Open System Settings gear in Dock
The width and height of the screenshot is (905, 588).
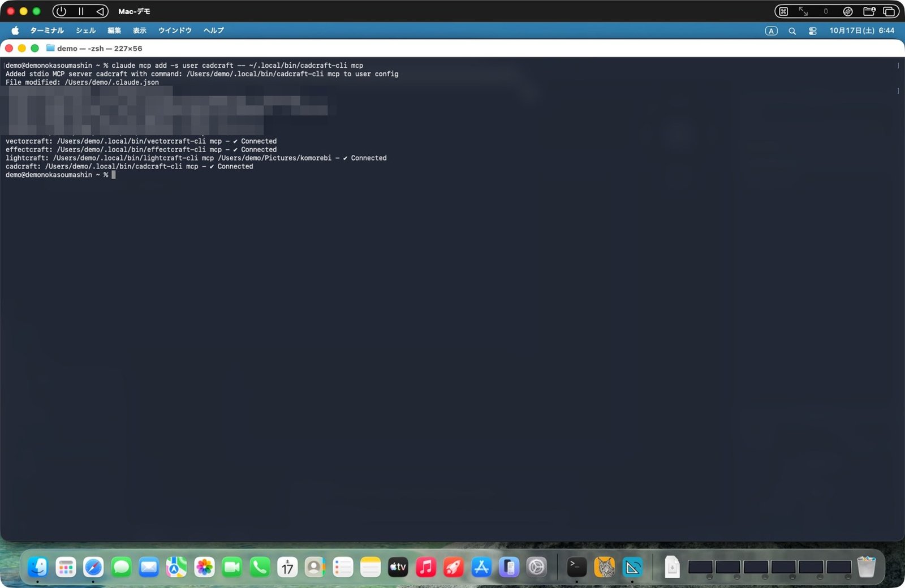(x=537, y=567)
